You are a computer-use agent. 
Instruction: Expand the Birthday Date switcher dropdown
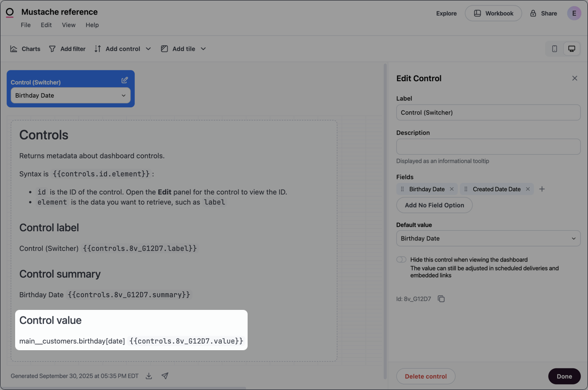pos(70,95)
